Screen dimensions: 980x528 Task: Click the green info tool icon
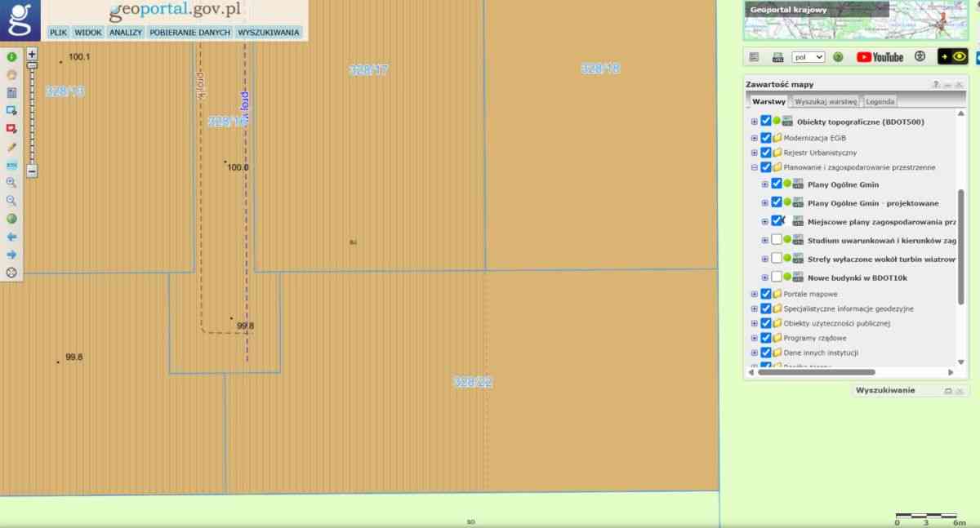click(x=11, y=57)
